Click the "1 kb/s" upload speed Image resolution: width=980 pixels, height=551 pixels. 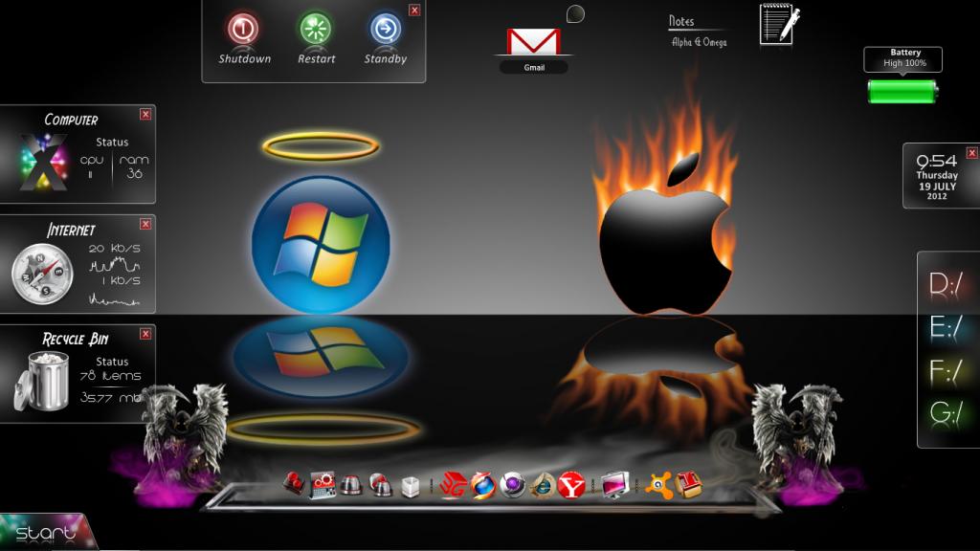coord(122,280)
